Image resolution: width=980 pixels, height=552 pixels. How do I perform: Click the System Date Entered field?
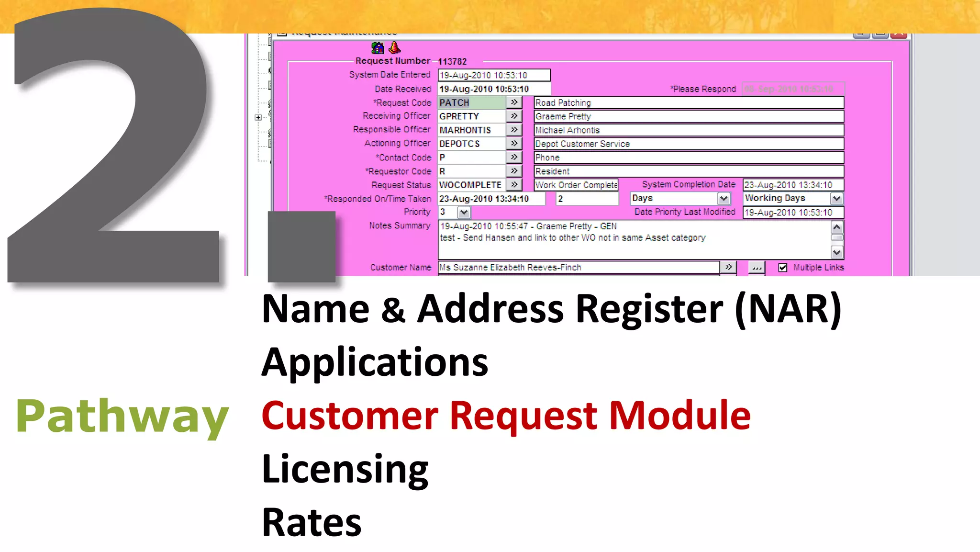(x=494, y=75)
